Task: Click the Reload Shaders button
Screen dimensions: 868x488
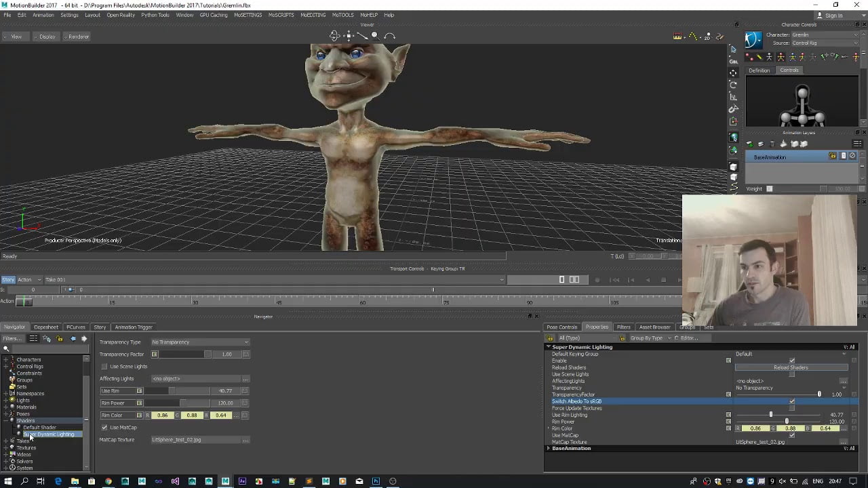Action: point(791,367)
